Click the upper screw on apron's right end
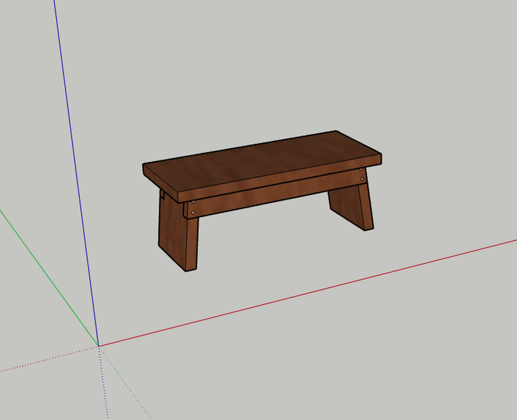 click(361, 170)
